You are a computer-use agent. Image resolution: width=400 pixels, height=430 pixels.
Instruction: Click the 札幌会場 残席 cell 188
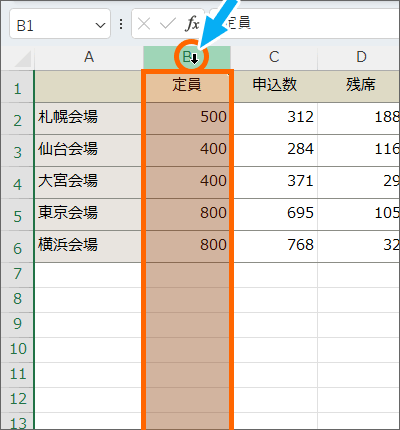(x=359, y=118)
